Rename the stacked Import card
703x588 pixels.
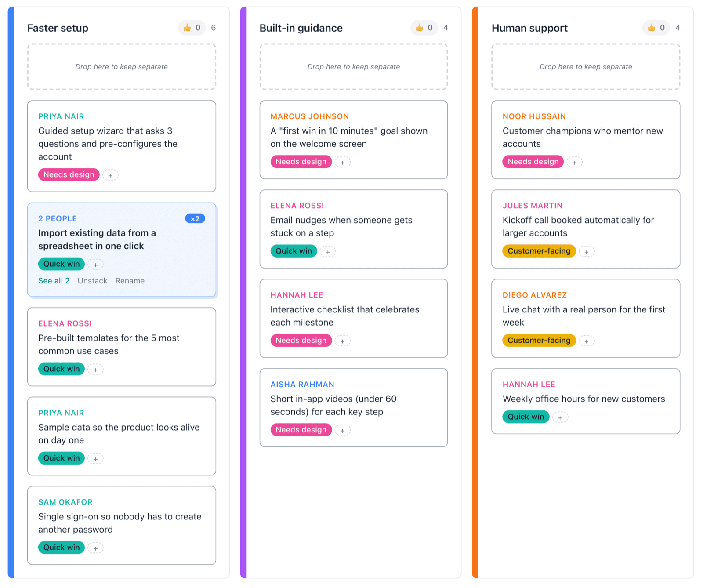coord(130,281)
